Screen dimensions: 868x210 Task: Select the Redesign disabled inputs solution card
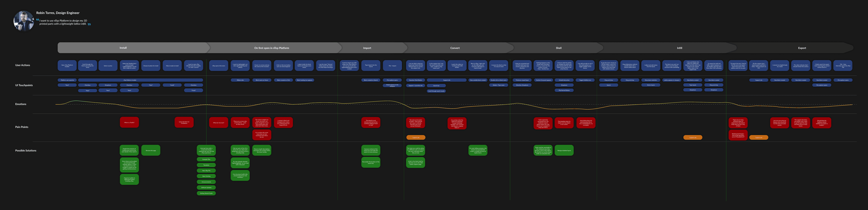pyautogui.click(x=564, y=151)
